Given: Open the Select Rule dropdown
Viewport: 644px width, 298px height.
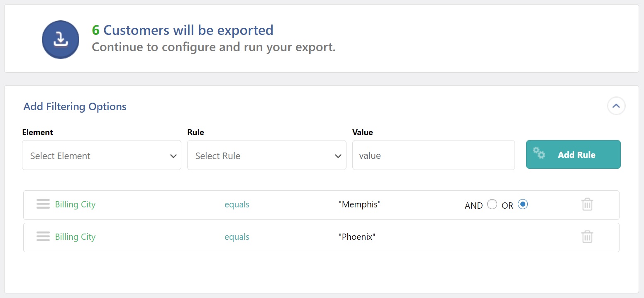Looking at the screenshot, I should pos(267,155).
